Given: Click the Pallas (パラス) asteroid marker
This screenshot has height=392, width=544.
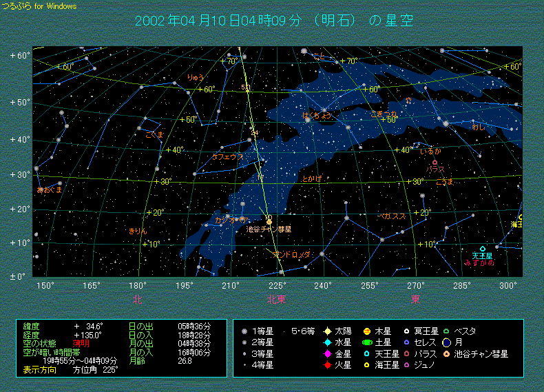Looking at the screenshot, I should [435, 163].
